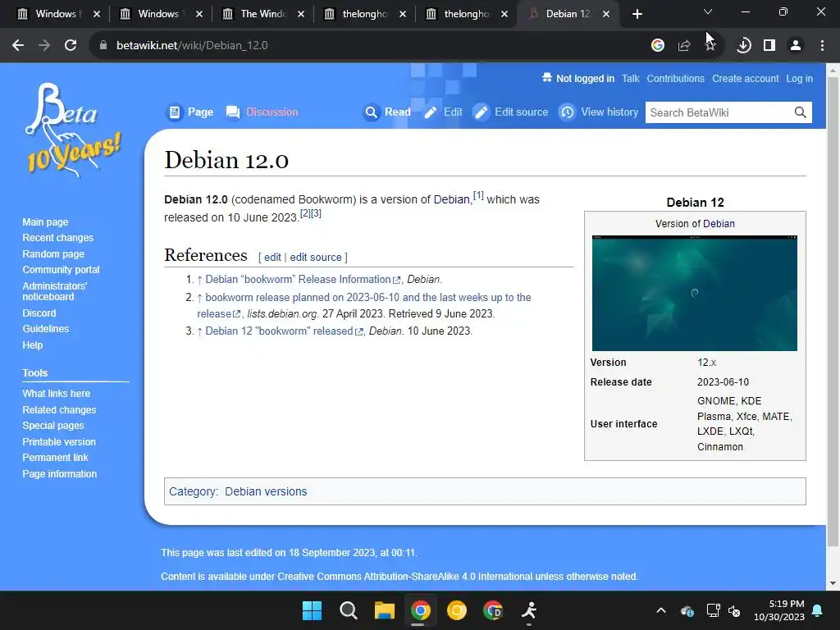Switch to the first thelongho tab
Viewport: 840px width, 630px height.
tap(364, 14)
